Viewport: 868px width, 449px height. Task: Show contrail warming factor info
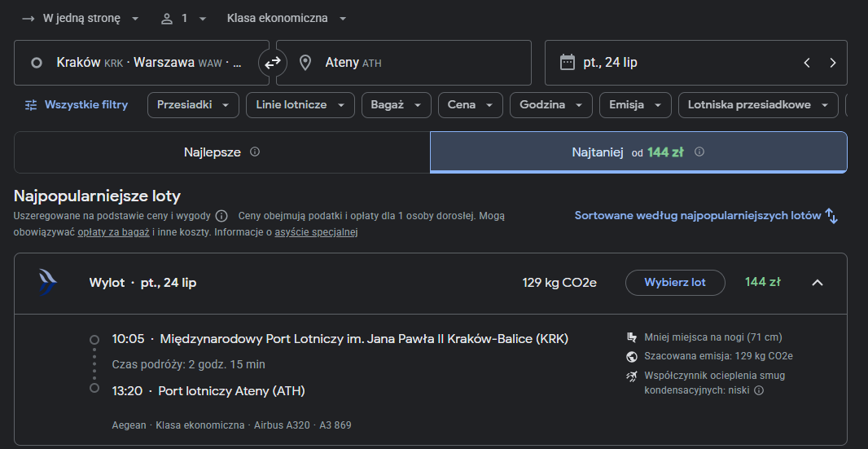pyautogui.click(x=759, y=390)
